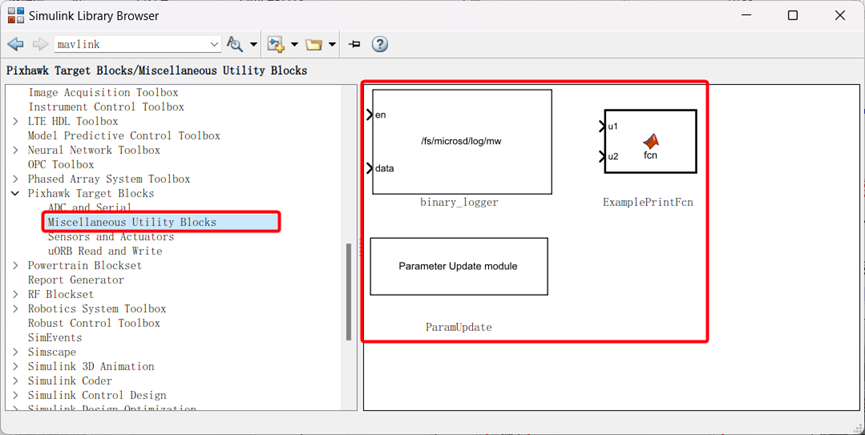Click the Simulink Library Browser title icon

tap(16, 15)
